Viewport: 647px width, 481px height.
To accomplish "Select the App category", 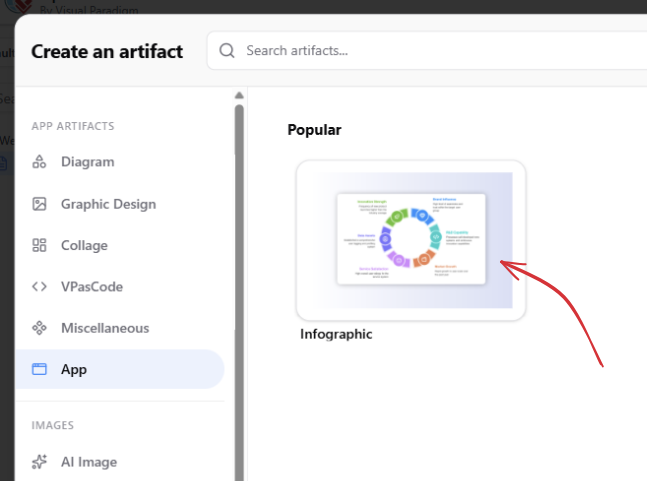I will (x=120, y=369).
